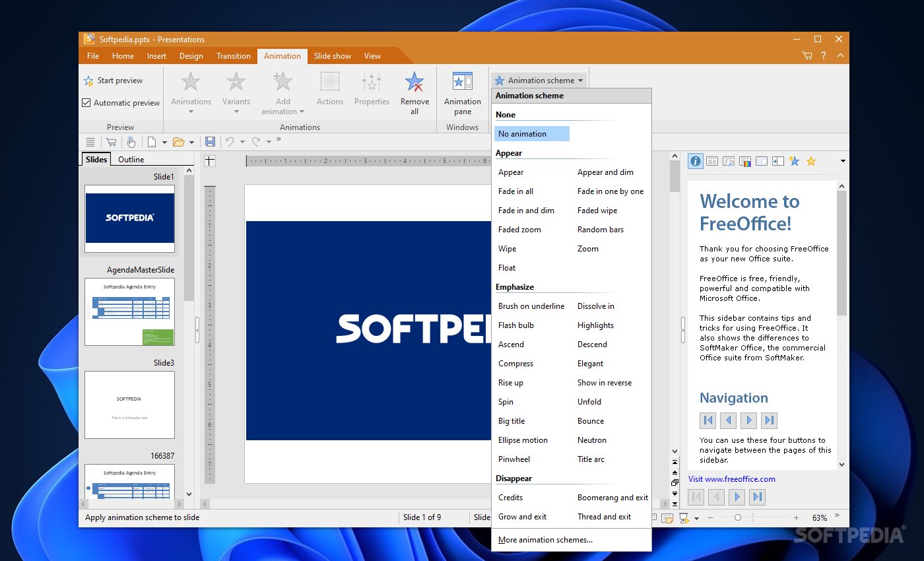924x561 pixels.
Task: Click Slide 1 of 9 status text
Action: 422,517
